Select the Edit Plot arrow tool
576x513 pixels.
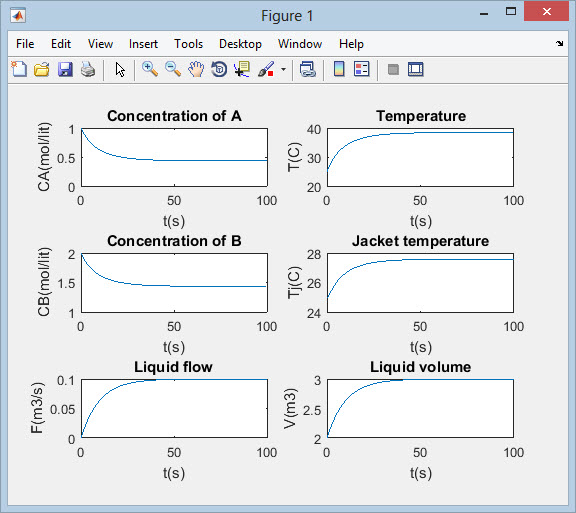pos(120,69)
